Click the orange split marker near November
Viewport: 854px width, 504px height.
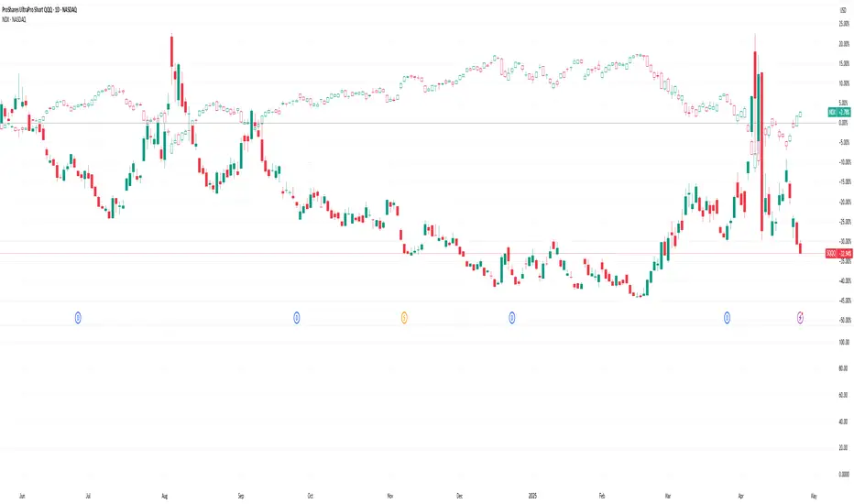pos(404,318)
